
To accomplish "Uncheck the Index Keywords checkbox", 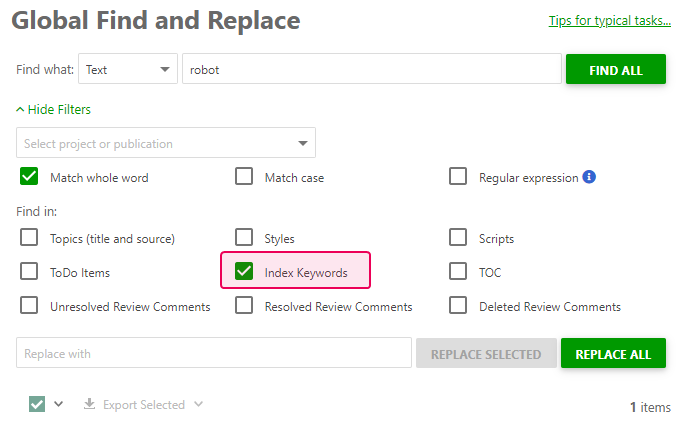I will [244, 271].
